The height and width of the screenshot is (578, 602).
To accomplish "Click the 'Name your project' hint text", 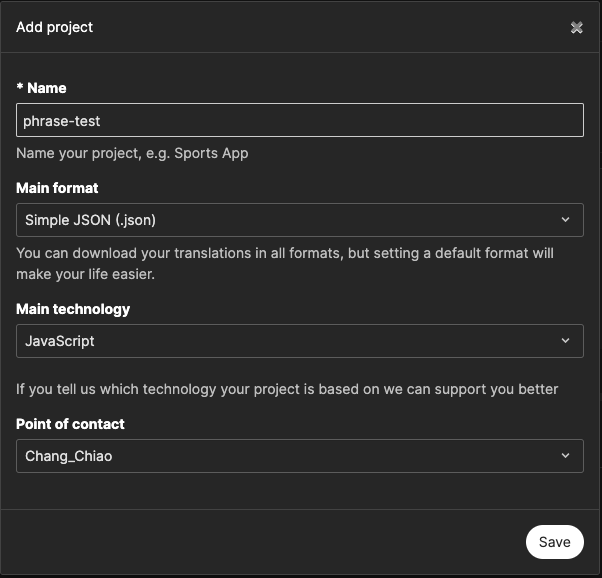I will pyautogui.click(x=132, y=154).
